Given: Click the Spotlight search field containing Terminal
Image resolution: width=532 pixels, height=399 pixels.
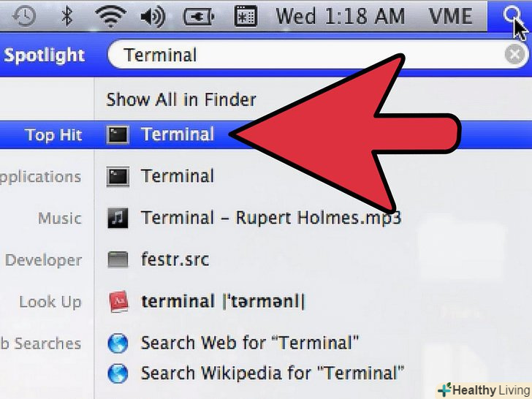Looking at the screenshot, I should click(x=318, y=54).
